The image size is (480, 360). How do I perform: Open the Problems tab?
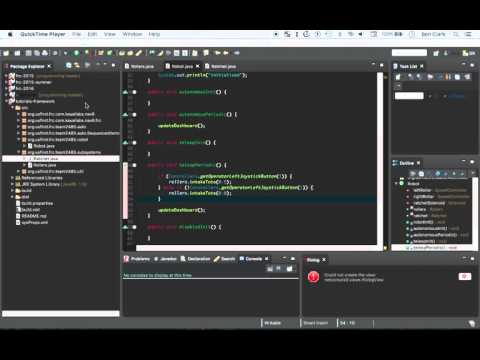point(137,259)
